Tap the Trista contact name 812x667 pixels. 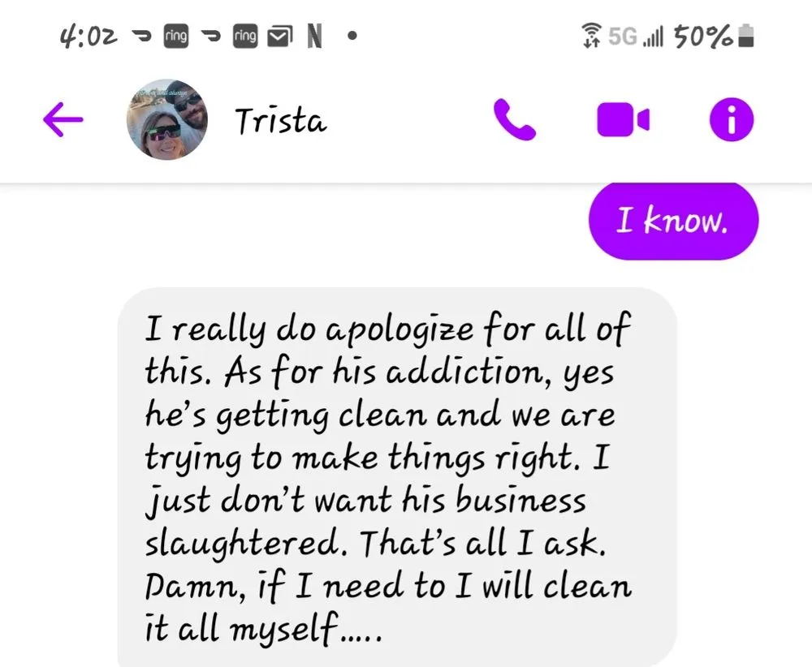280,121
